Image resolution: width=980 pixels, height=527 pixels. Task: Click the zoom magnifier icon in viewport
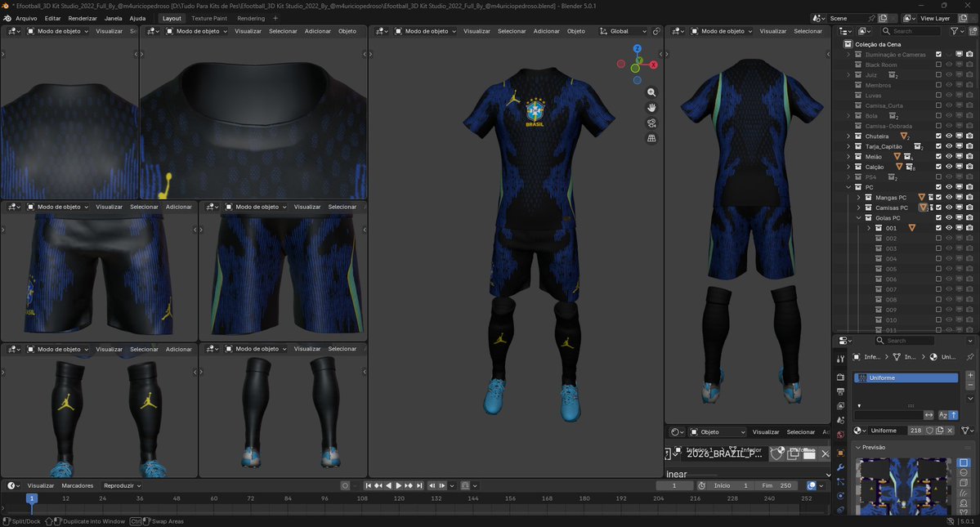click(x=651, y=92)
